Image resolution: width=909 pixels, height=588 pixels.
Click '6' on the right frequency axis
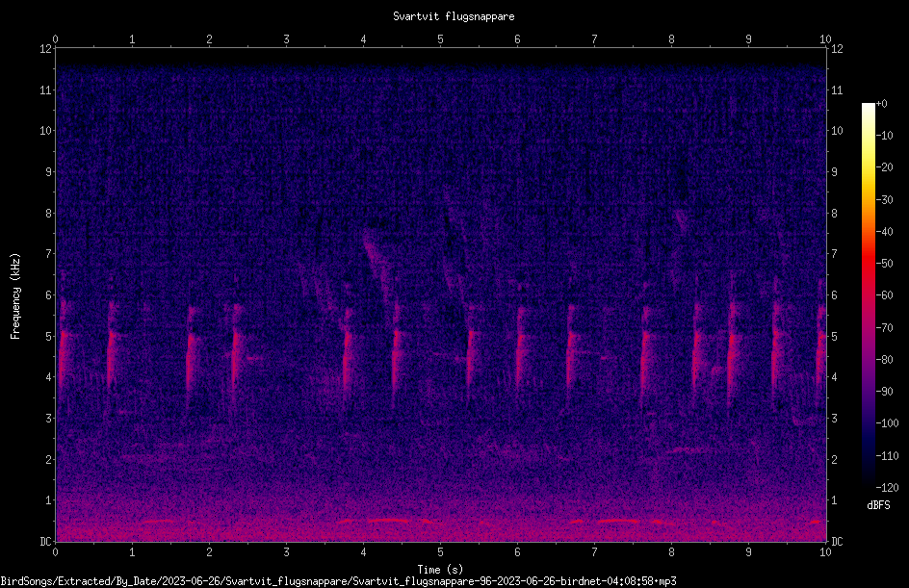pos(834,294)
